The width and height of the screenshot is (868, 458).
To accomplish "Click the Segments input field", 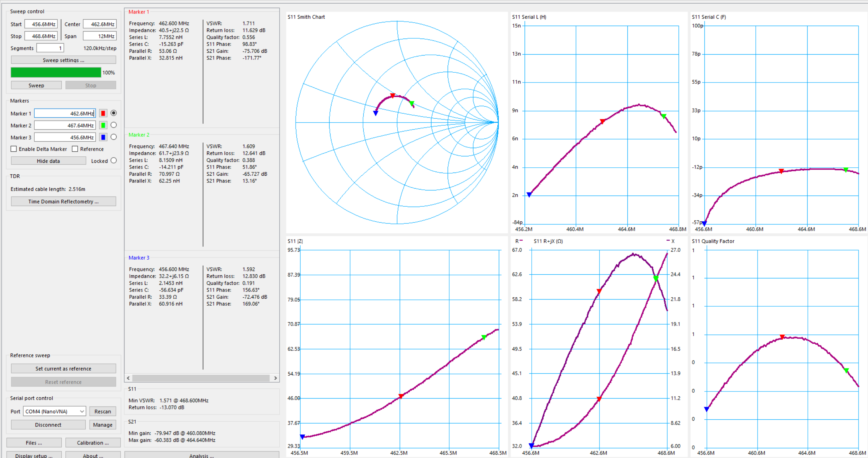I will click(50, 48).
